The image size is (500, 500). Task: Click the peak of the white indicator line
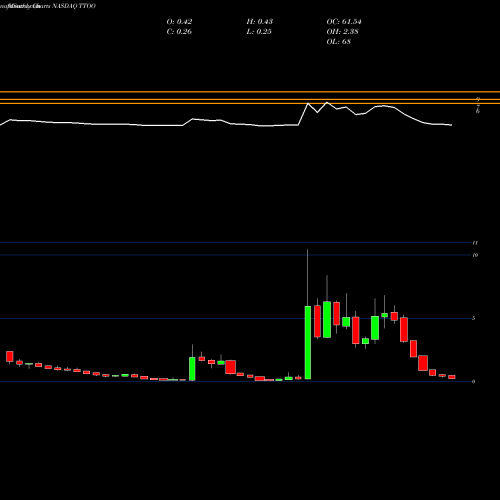pyautogui.click(x=327, y=102)
